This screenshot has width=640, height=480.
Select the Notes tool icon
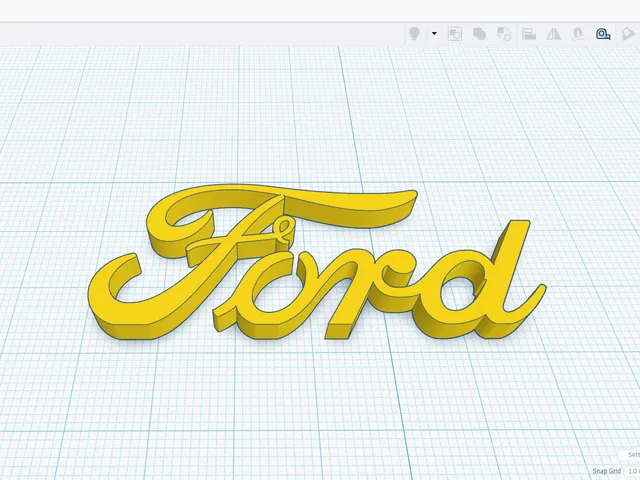coord(628,34)
